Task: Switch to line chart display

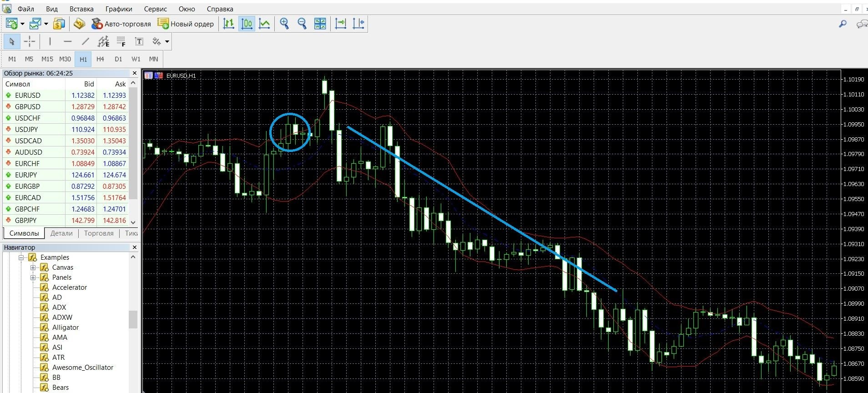Action: pos(264,24)
